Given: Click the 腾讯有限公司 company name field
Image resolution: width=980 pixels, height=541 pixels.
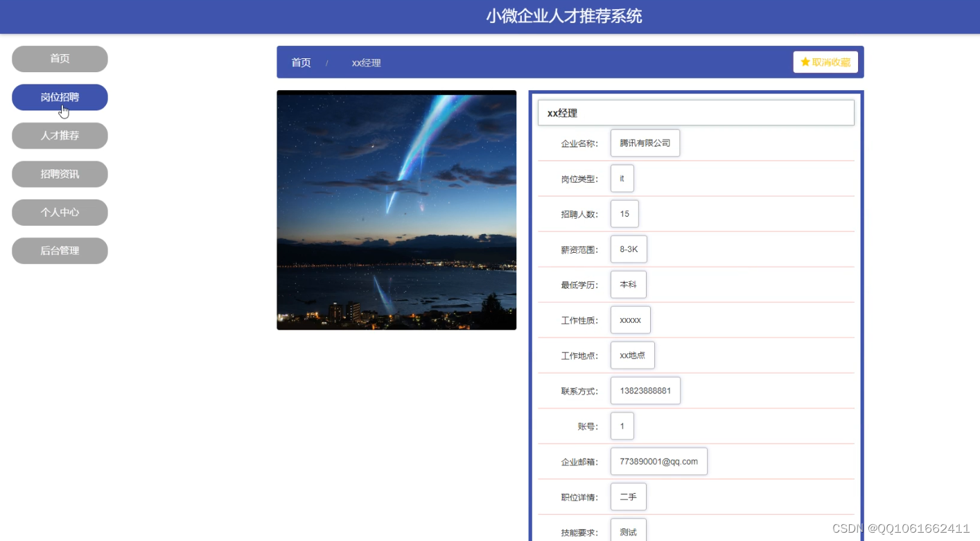Looking at the screenshot, I should [645, 143].
